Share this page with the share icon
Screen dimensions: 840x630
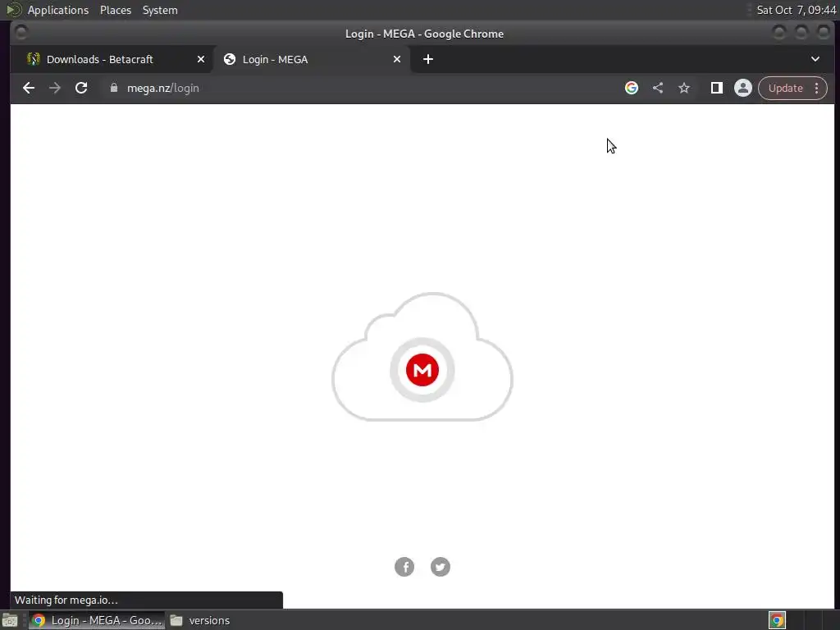pos(658,88)
